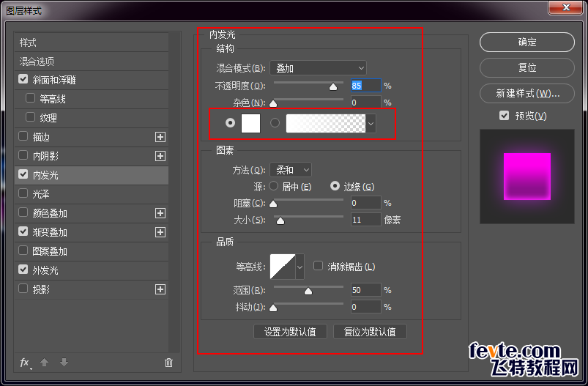Enable 消除锯齿 anti-alias checkbox

pyautogui.click(x=318, y=266)
